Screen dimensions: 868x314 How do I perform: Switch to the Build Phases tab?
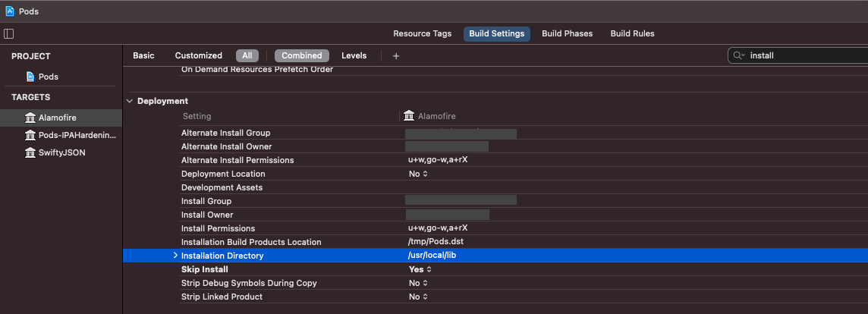point(567,34)
